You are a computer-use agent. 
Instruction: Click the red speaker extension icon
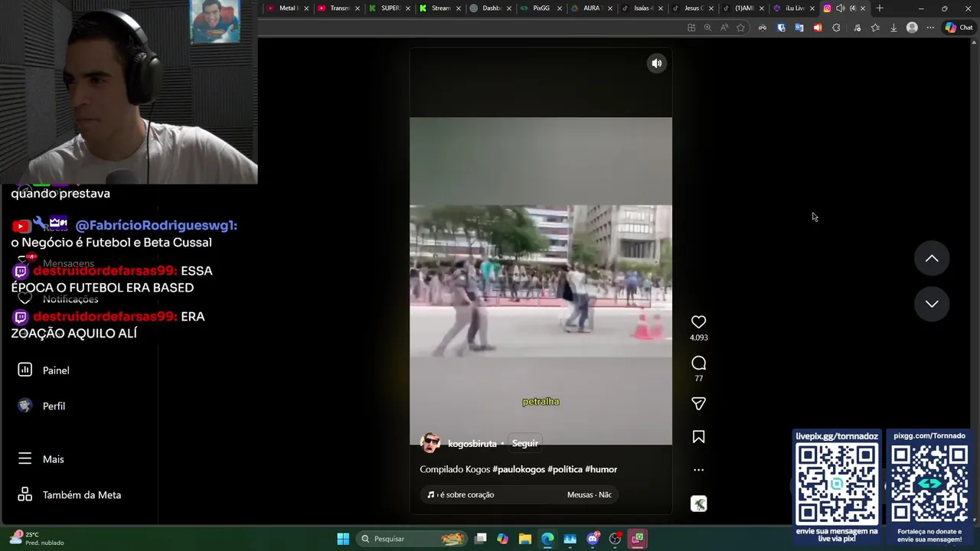(x=818, y=28)
